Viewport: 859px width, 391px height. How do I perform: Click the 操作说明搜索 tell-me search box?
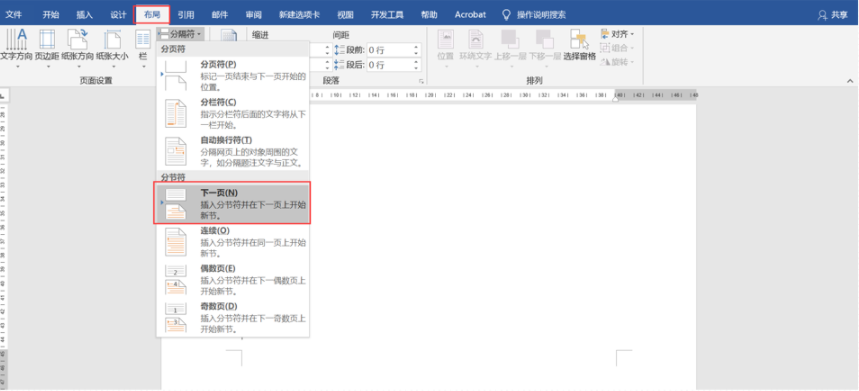coord(541,15)
